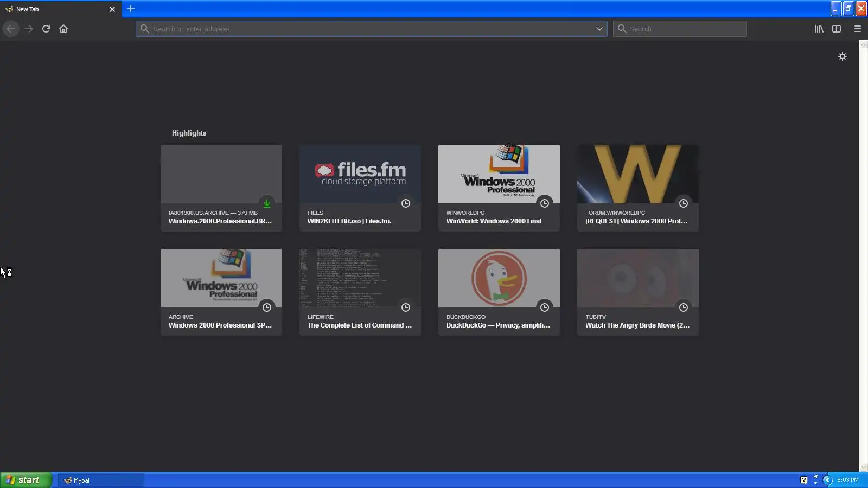Go forward to the next page
Image resolution: width=868 pixels, height=488 pixels.
point(29,29)
